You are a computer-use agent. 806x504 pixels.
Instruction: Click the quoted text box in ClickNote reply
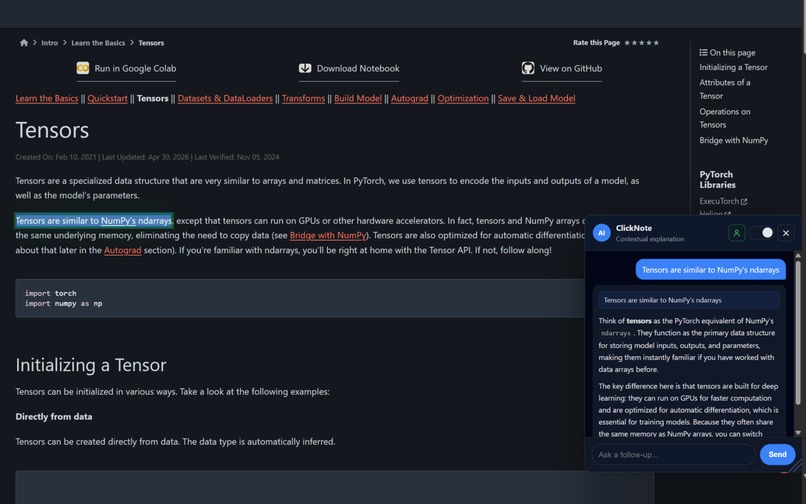pyautogui.click(x=689, y=300)
